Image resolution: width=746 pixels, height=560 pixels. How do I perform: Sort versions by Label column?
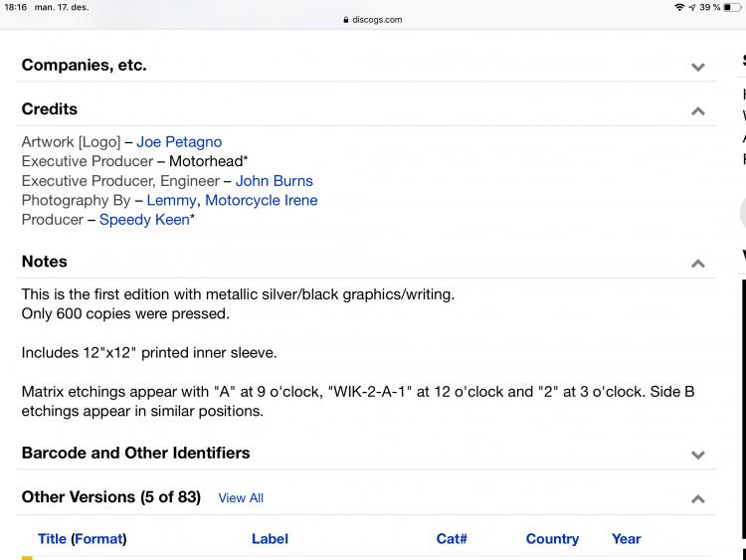[270, 539]
